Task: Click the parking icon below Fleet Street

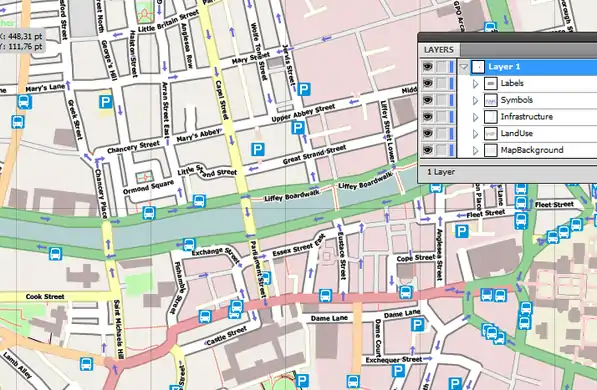Action: [x=462, y=231]
